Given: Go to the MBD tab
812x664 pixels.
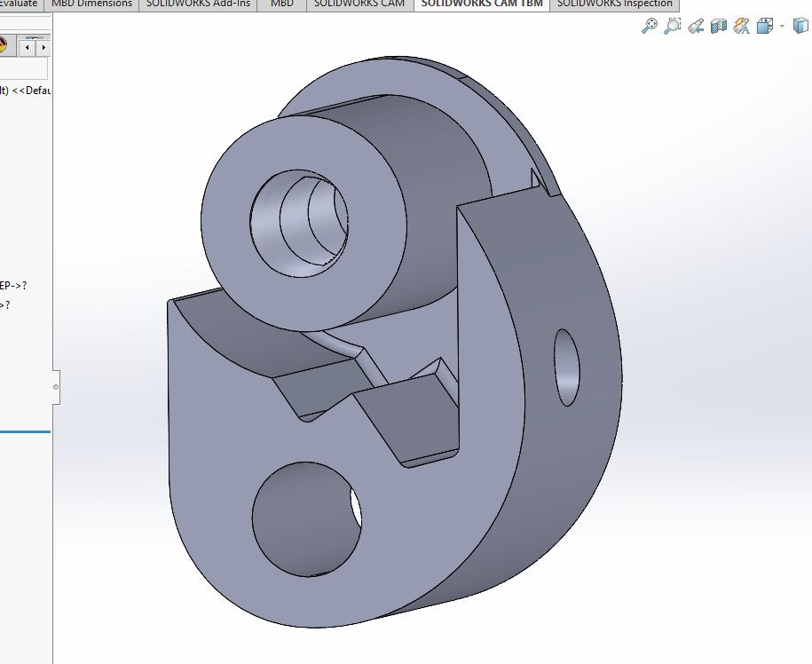Looking at the screenshot, I should click(281, 4).
